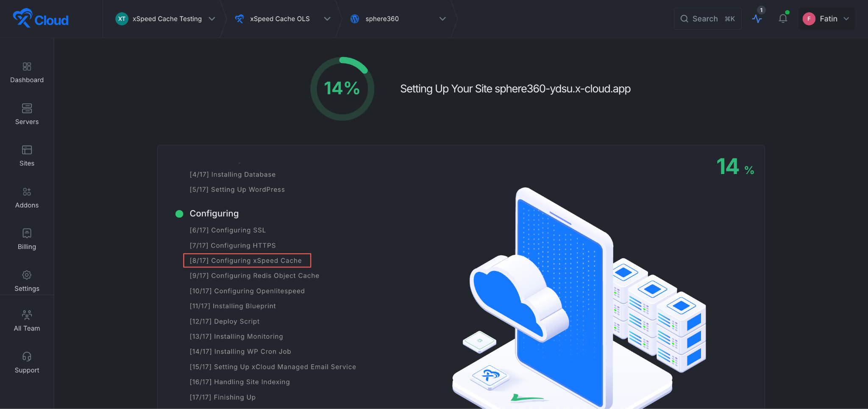868x409 pixels.
Task: Click the green Configuring status dot
Action: pos(179,214)
